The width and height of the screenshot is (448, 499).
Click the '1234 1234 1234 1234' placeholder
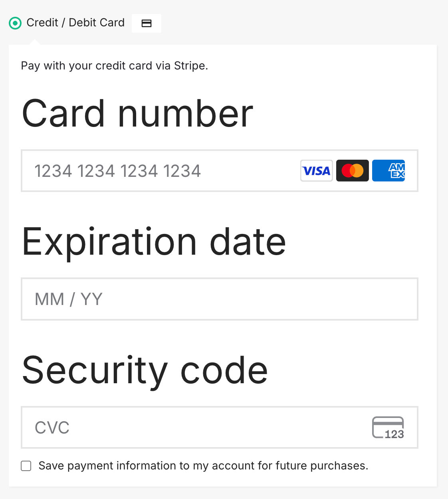(117, 171)
